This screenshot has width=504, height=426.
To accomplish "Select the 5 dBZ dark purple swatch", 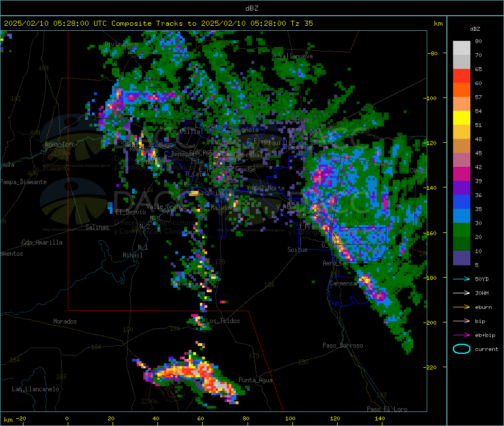I will (x=461, y=258).
